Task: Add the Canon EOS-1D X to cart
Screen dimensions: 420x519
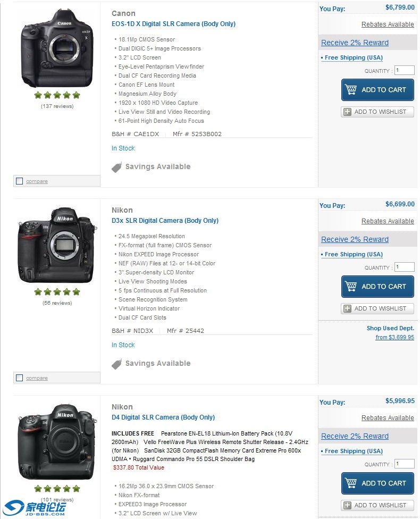Action: click(x=377, y=89)
